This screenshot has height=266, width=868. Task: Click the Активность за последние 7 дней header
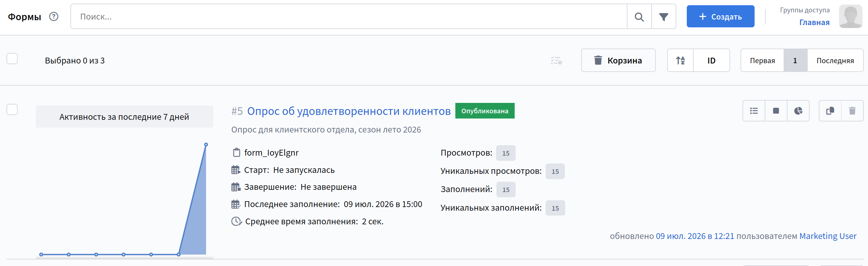pyautogui.click(x=124, y=117)
